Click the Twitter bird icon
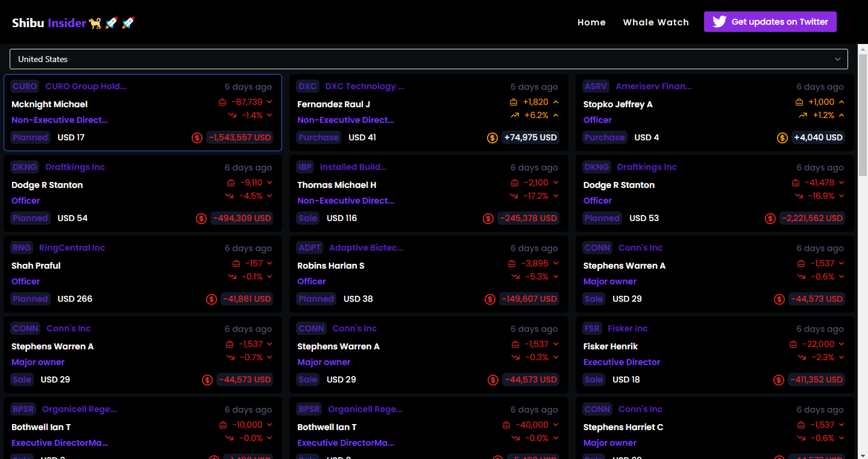This screenshot has width=868, height=459. pyautogui.click(x=719, y=22)
